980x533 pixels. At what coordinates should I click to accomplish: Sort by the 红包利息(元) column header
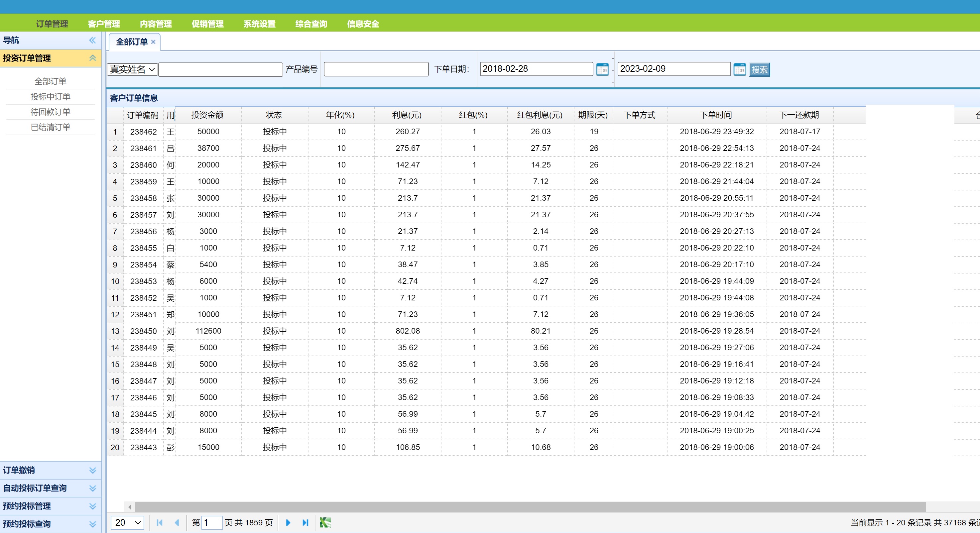click(540, 115)
